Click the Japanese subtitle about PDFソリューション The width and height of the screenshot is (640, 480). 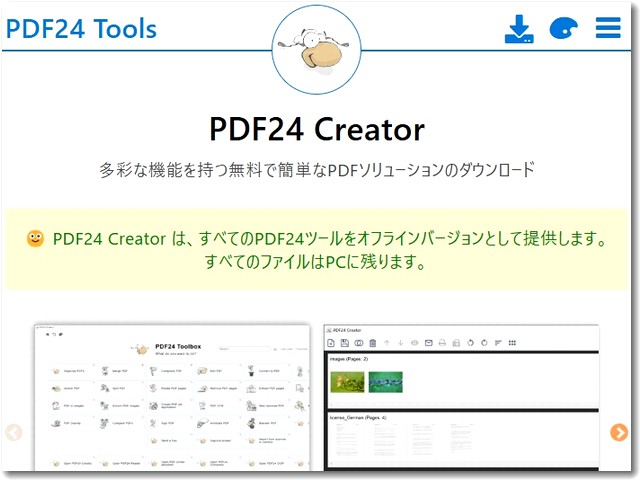317,169
